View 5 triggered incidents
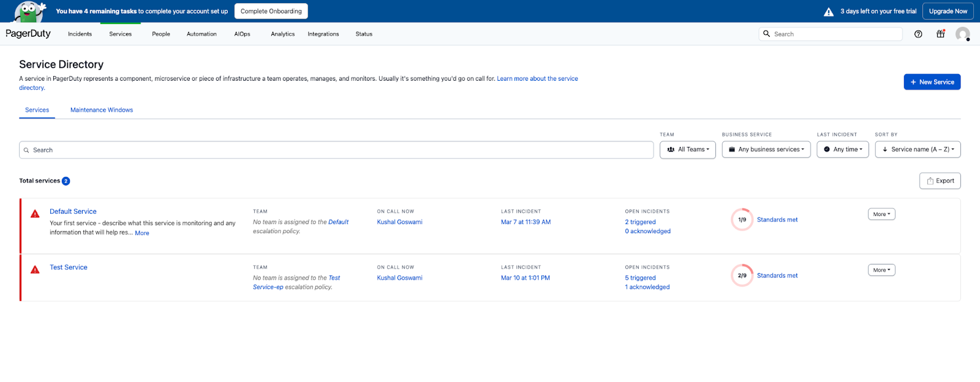 coord(640,278)
